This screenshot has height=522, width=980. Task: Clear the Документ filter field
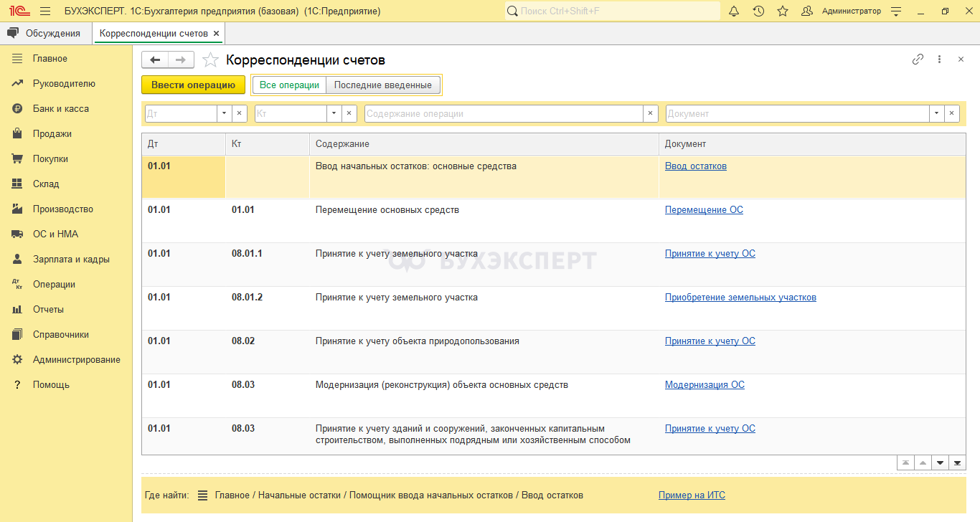(x=952, y=113)
